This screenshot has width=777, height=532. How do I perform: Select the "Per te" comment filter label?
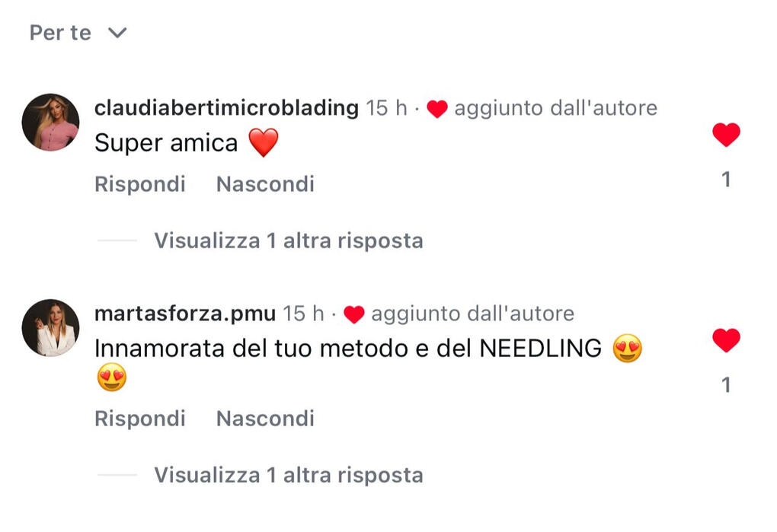tap(60, 33)
